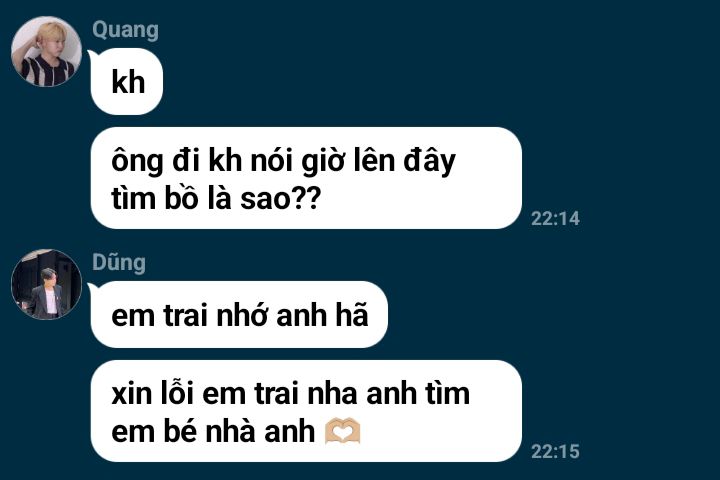Click the word "giờ" in Quang's message
720x480 pixels.
click(x=323, y=162)
